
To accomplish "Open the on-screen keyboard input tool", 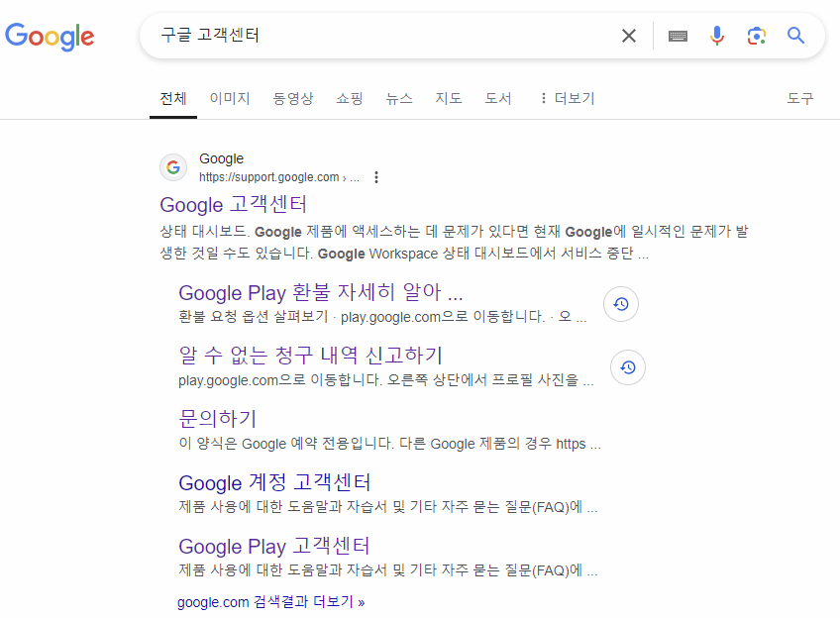I will 678,36.
